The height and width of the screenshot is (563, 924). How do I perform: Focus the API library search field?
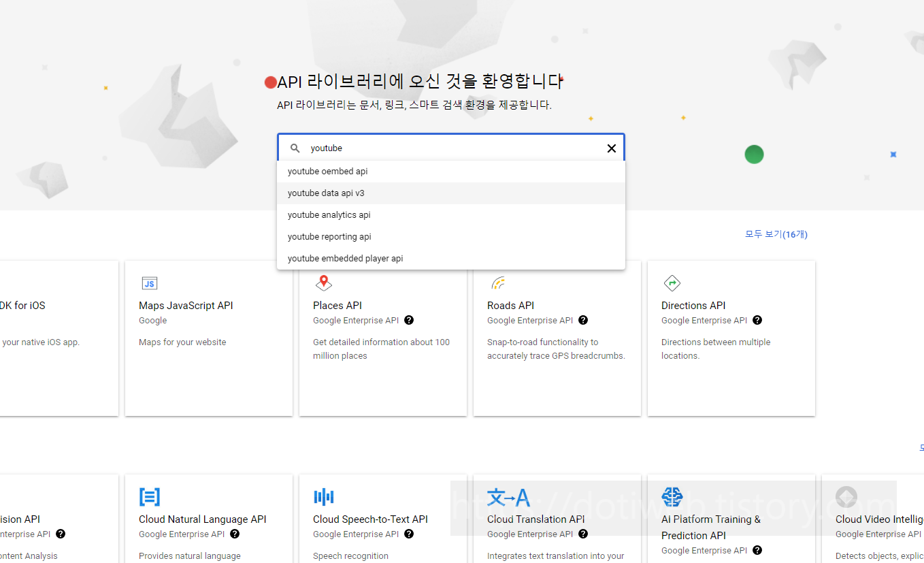pyautogui.click(x=450, y=148)
